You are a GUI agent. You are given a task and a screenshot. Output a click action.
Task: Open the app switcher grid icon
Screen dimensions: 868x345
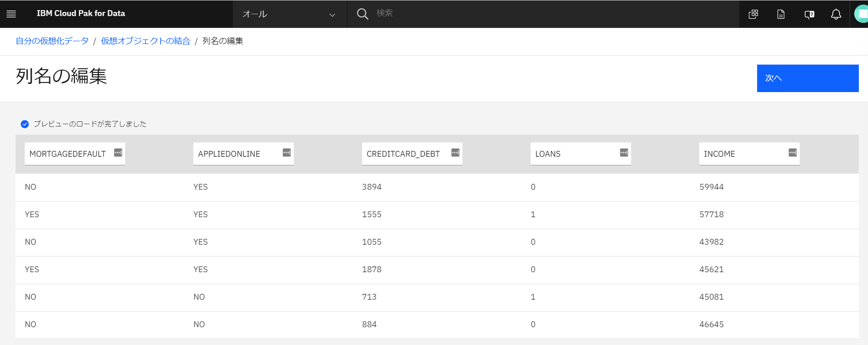pyautogui.click(x=753, y=14)
